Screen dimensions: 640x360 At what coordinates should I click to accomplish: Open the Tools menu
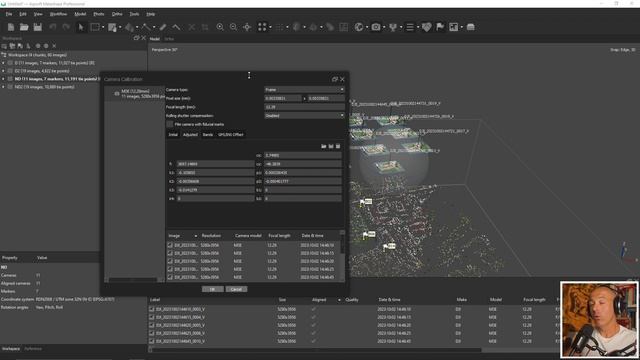[x=134, y=14]
